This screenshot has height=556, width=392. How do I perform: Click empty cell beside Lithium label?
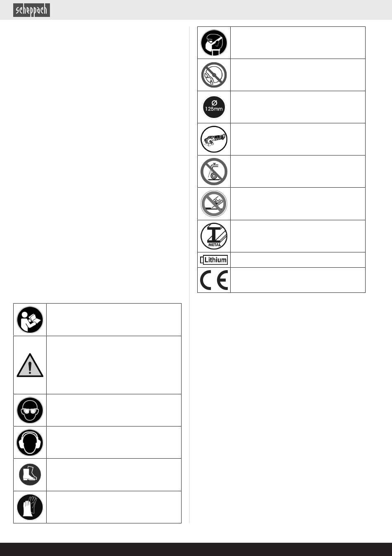click(298, 260)
